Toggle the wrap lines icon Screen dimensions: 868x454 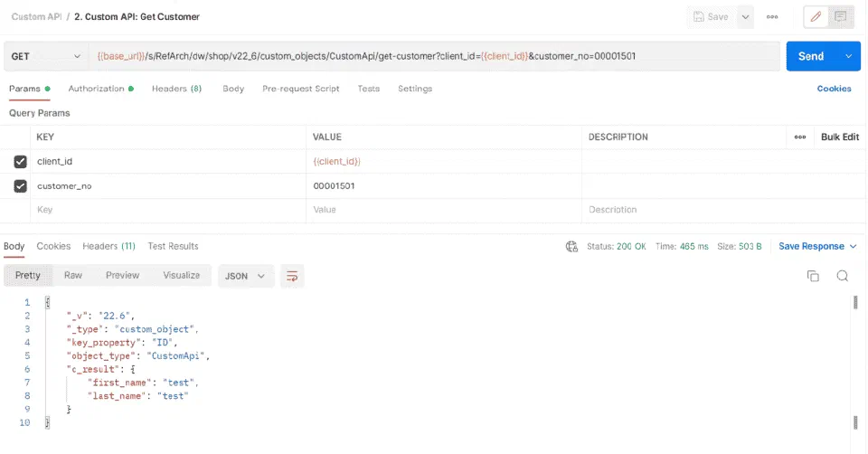(292, 276)
